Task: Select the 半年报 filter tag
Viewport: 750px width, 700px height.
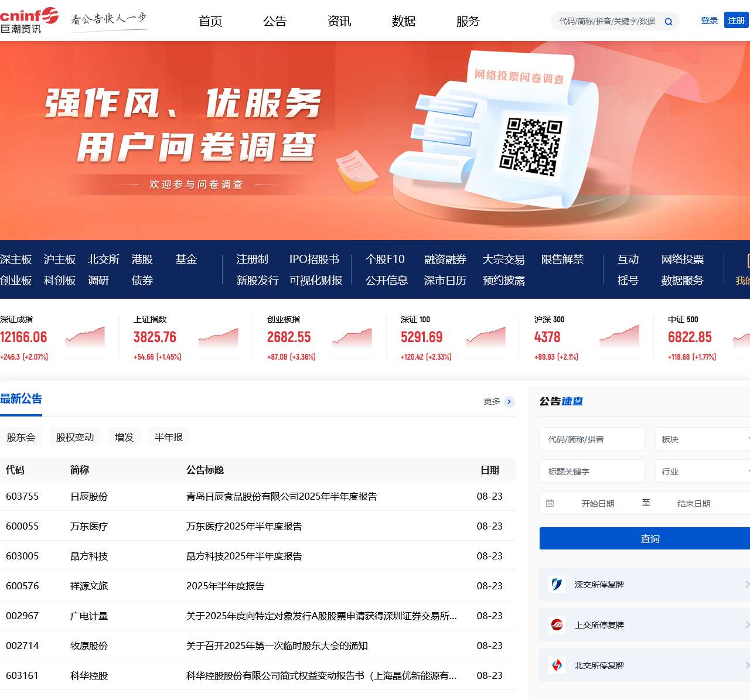Action: click(x=168, y=436)
